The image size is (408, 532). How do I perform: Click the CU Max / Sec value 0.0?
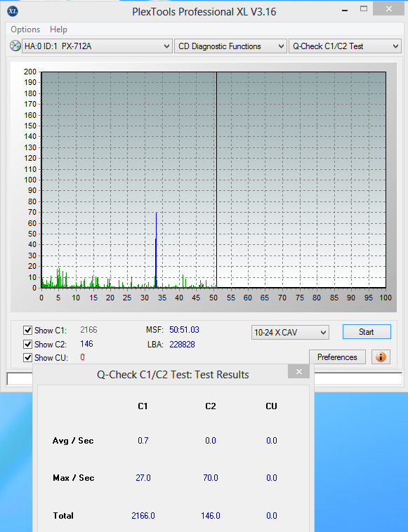click(x=272, y=478)
